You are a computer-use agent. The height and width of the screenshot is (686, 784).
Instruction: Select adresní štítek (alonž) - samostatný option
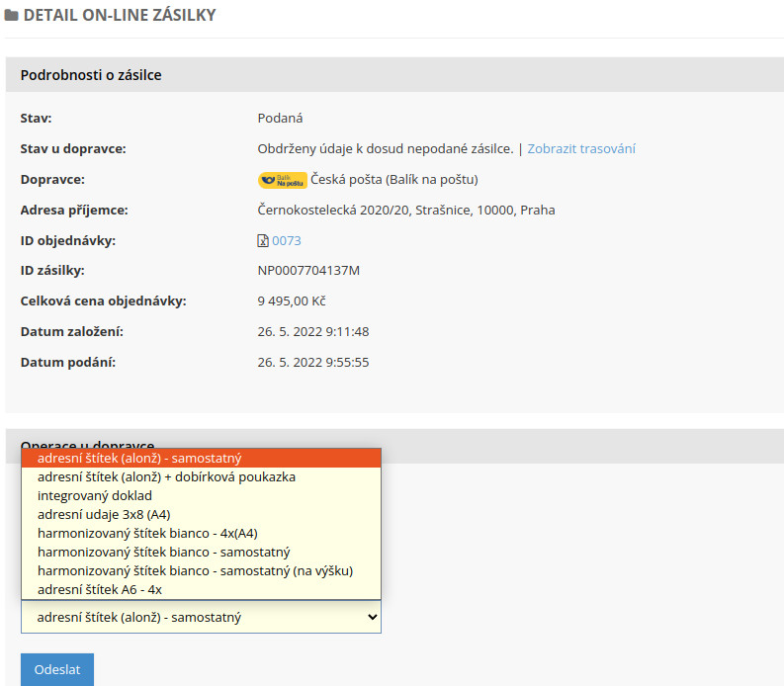pos(201,458)
